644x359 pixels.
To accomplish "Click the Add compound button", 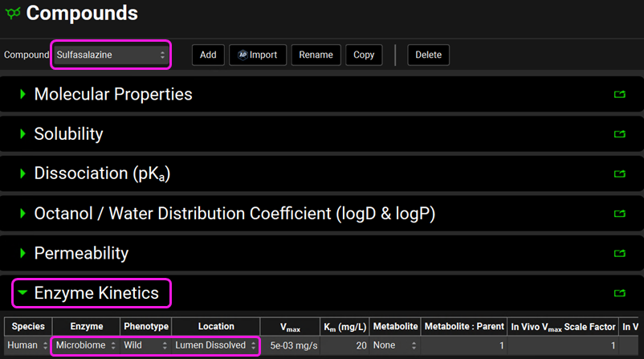I will point(208,55).
